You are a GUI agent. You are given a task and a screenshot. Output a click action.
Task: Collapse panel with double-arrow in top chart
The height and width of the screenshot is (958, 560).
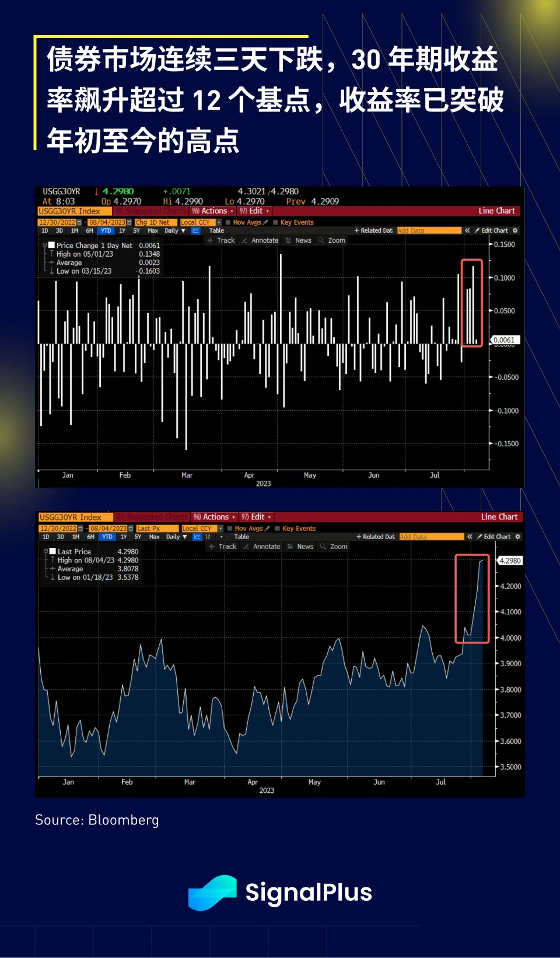coord(467,230)
